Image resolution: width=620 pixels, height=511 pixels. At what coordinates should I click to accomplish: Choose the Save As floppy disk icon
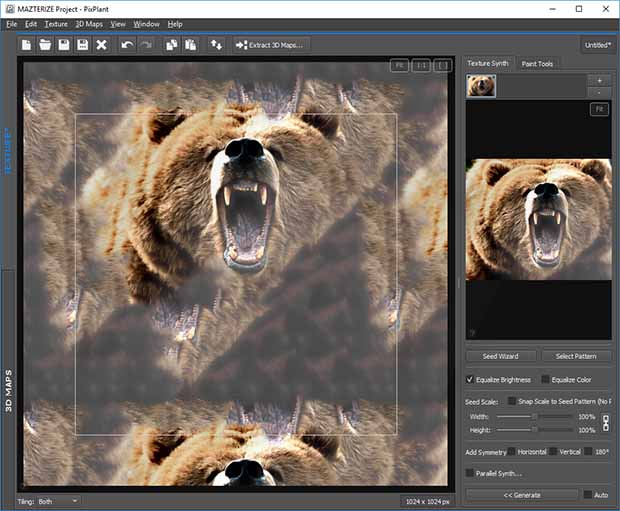coord(83,45)
